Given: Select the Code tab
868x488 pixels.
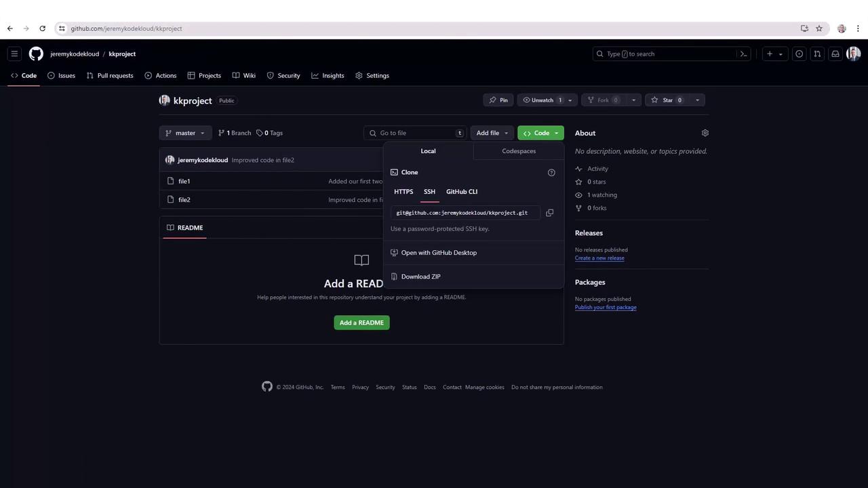Looking at the screenshot, I should coord(24,76).
